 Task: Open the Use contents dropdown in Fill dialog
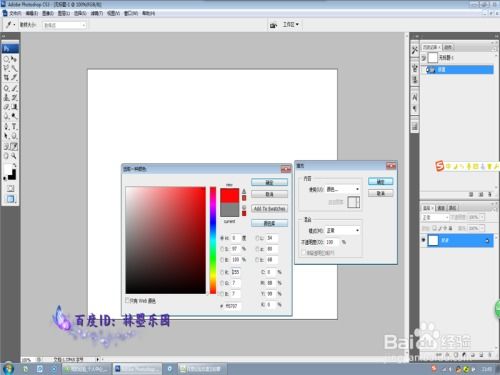(x=343, y=189)
